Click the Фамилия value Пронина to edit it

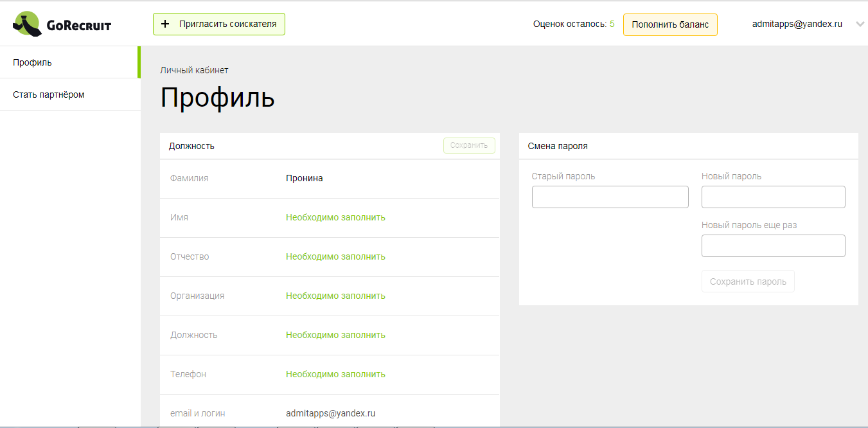coord(303,177)
